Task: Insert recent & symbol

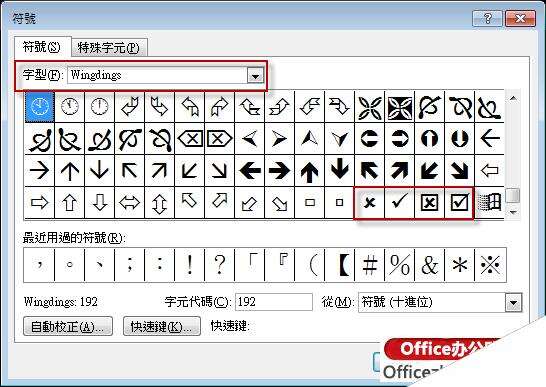Action: pos(429,265)
